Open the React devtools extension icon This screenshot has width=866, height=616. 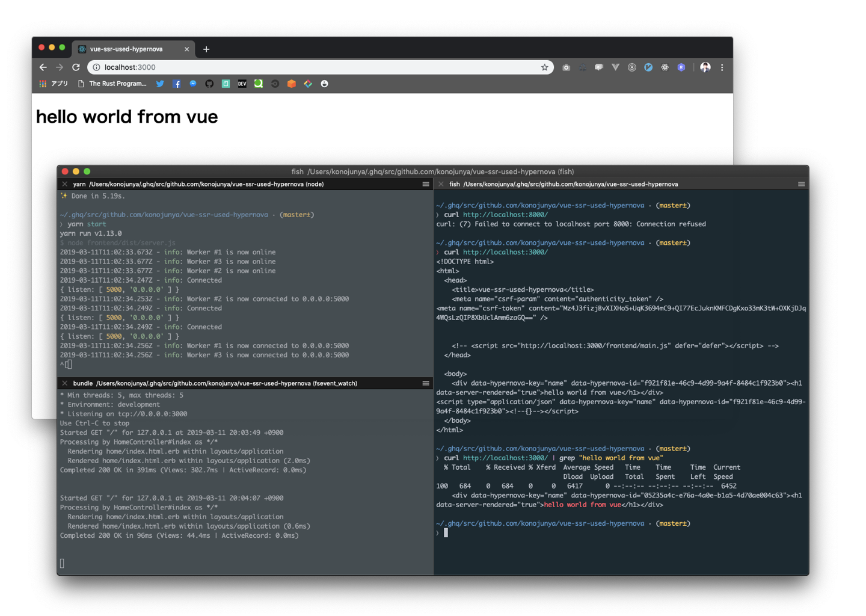pos(665,67)
